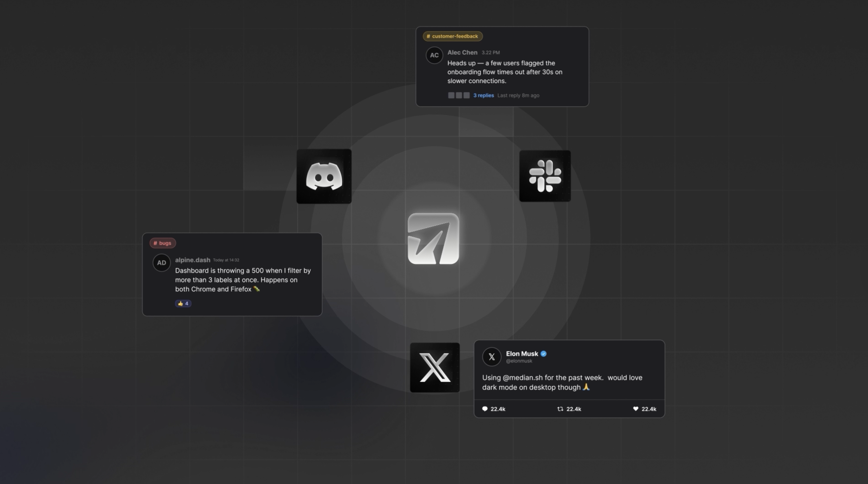This screenshot has height=484, width=868.
Task: Open the Elon Musk profile name
Action: pyautogui.click(x=522, y=354)
